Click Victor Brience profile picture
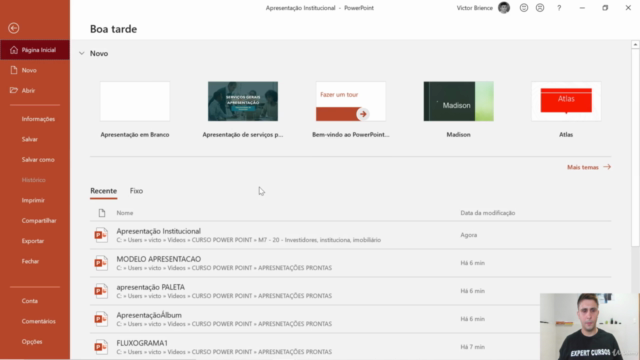The image size is (640, 360). [504, 8]
